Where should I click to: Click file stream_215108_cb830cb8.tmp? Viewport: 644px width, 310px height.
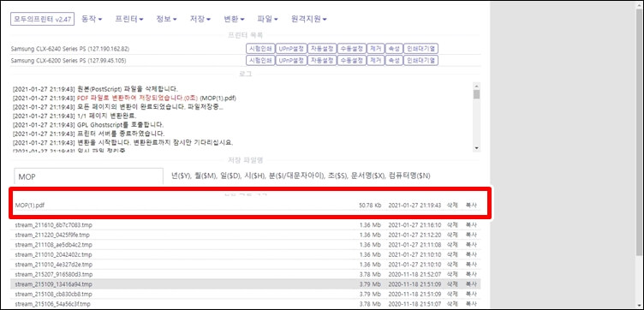[x=53, y=294]
